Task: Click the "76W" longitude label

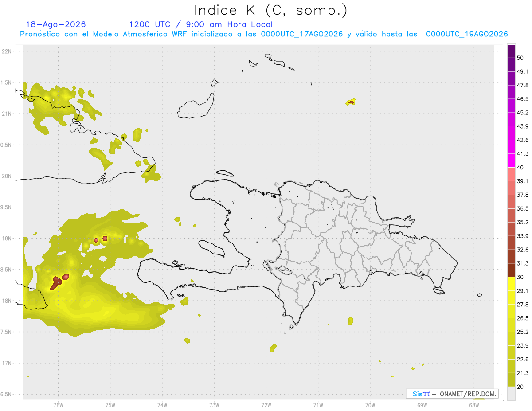Action: click(x=58, y=405)
